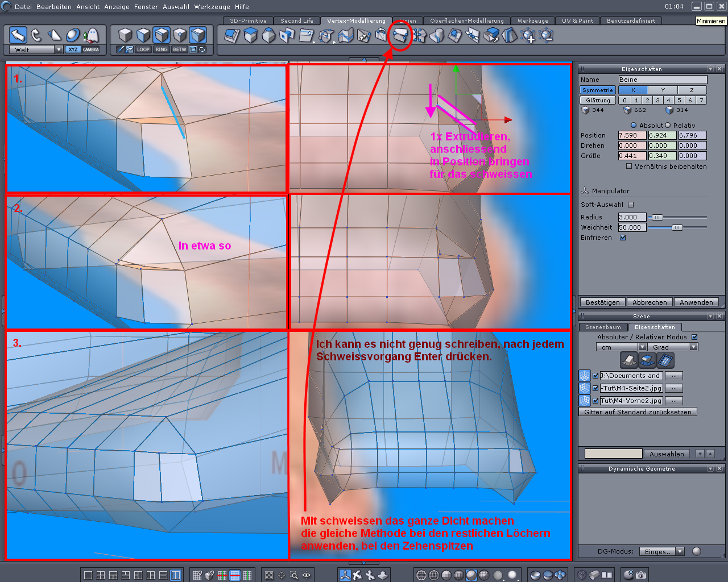728x582 pixels.
Task: Select the Absolut radio button
Action: point(634,125)
